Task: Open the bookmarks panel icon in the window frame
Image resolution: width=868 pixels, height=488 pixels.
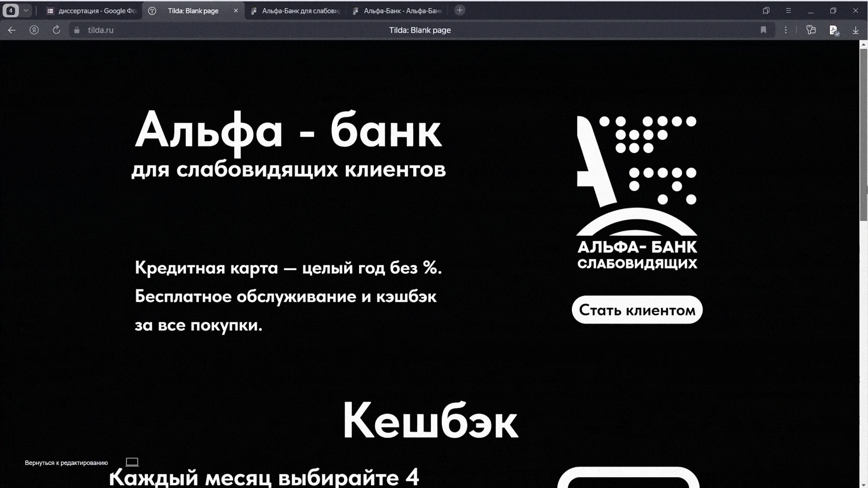Action: pos(766,10)
